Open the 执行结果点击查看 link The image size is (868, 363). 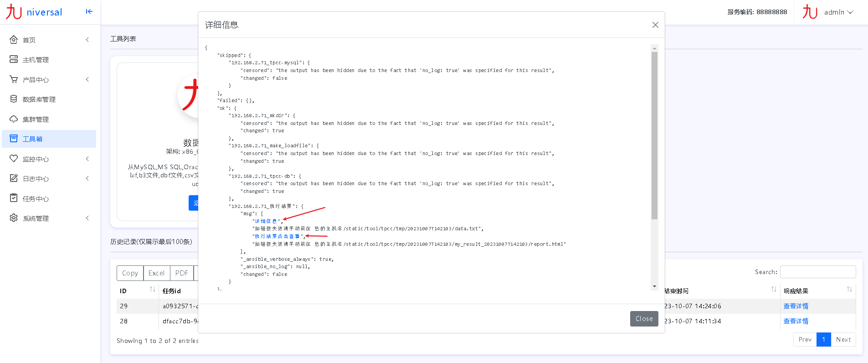pyautogui.click(x=277, y=236)
